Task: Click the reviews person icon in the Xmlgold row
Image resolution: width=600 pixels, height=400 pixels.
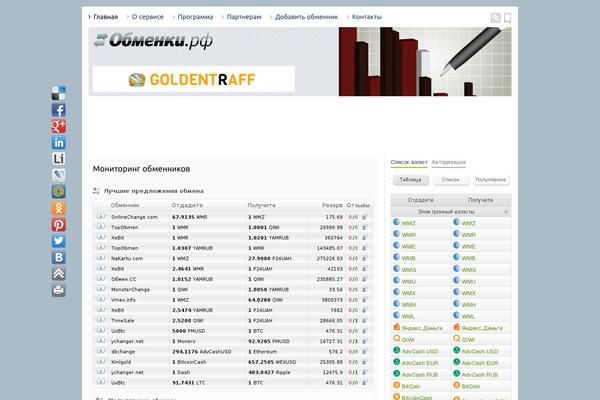Action: click(x=364, y=362)
